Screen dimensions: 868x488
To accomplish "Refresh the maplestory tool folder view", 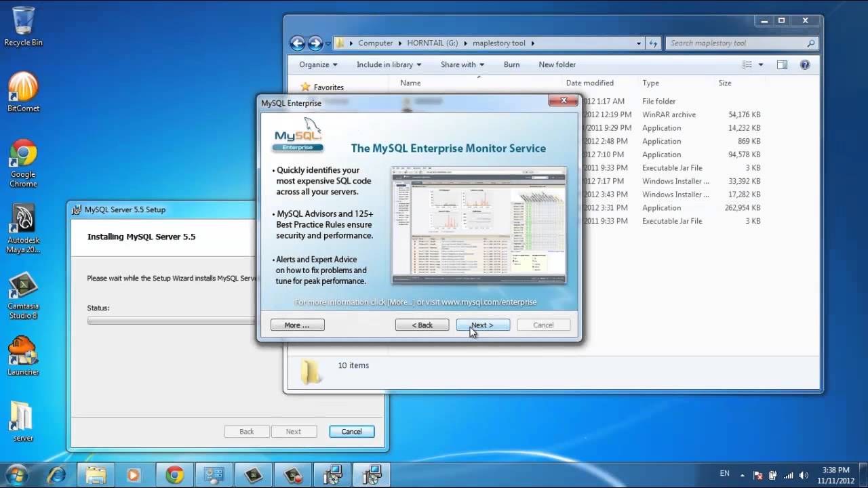I will pos(653,43).
